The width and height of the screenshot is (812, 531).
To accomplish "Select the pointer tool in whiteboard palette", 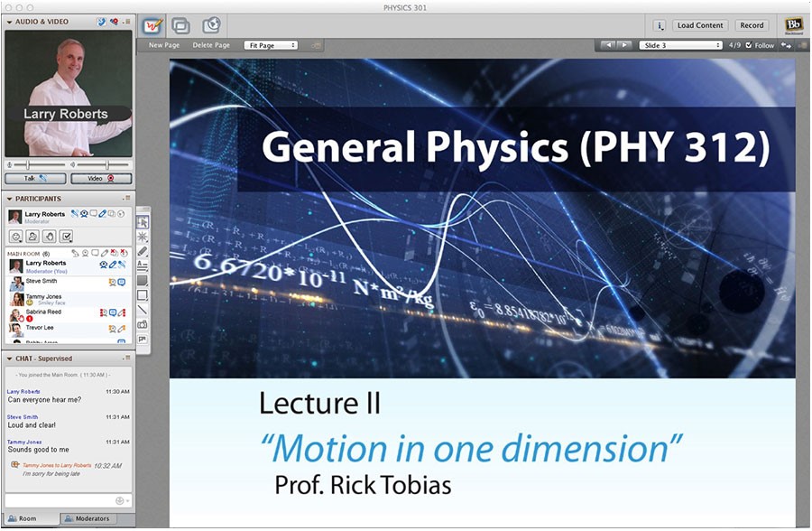I will pyautogui.click(x=143, y=222).
